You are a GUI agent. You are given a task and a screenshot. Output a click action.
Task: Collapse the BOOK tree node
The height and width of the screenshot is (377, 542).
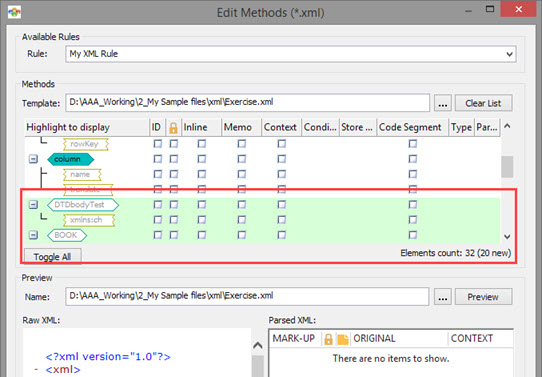coord(33,235)
